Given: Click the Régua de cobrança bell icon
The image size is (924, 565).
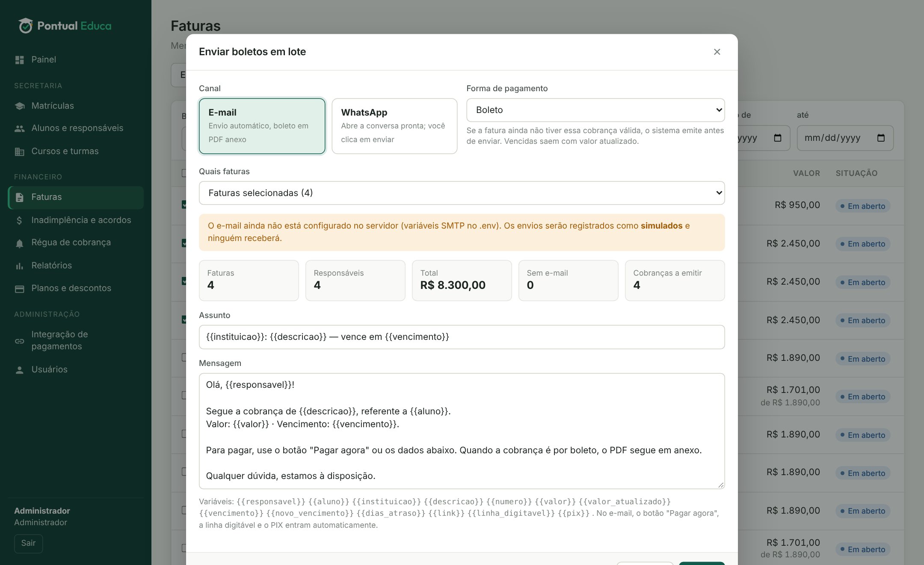Looking at the screenshot, I should (x=19, y=243).
